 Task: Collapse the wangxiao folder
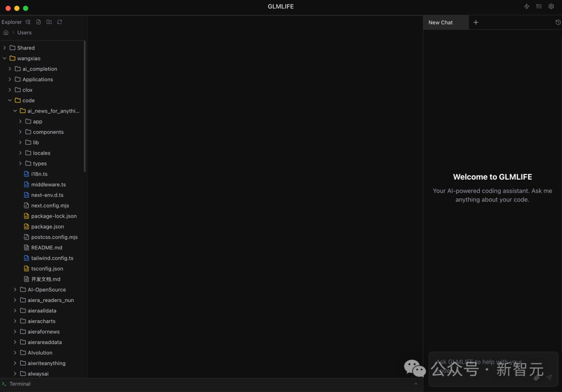tap(5, 58)
